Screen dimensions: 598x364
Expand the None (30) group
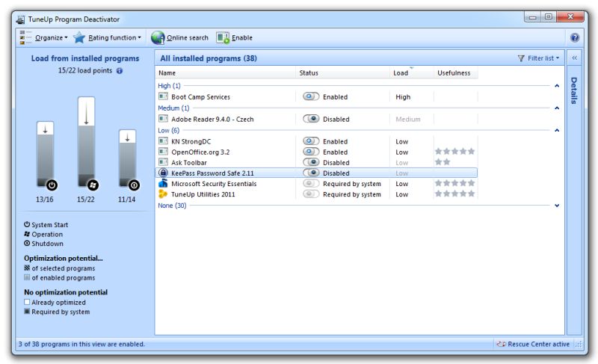(557, 206)
